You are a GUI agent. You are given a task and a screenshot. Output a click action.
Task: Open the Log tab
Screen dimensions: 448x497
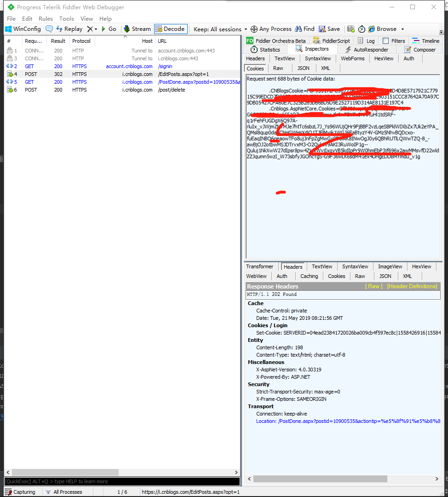366,40
